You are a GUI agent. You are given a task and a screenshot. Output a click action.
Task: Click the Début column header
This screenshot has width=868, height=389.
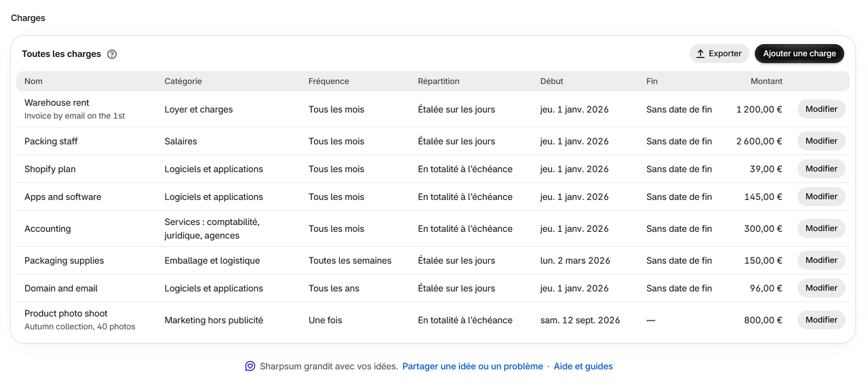552,81
